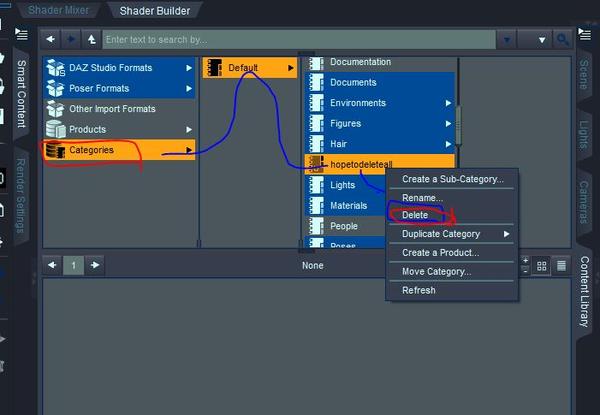
Task: Open the Duplicate Category submenu
Action: pos(452,234)
